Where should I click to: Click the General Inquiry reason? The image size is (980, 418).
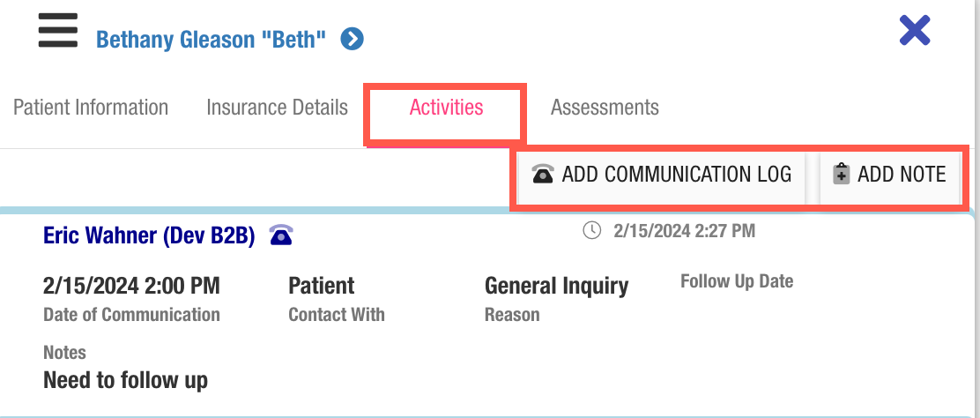click(x=556, y=286)
